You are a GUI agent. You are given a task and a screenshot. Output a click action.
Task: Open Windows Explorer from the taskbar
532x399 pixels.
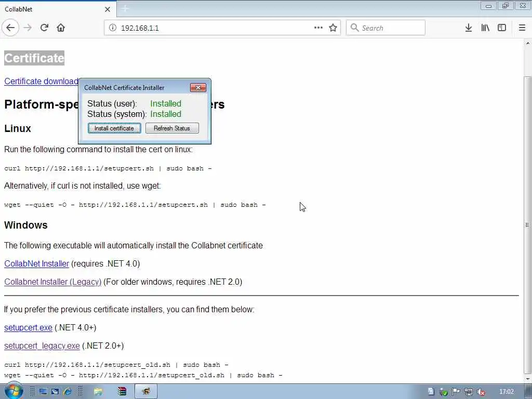pyautogui.click(x=98, y=392)
